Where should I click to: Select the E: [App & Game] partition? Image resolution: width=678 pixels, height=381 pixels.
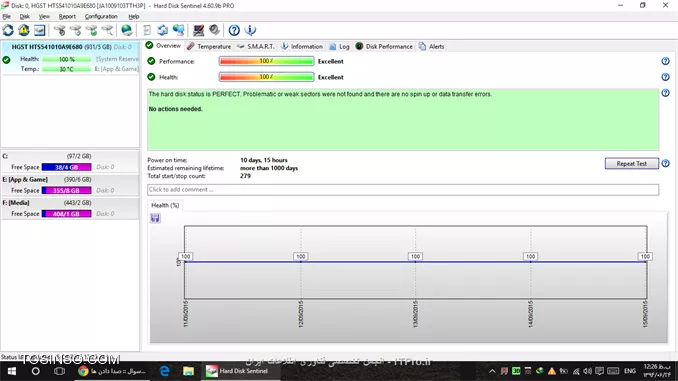pyautogui.click(x=70, y=185)
